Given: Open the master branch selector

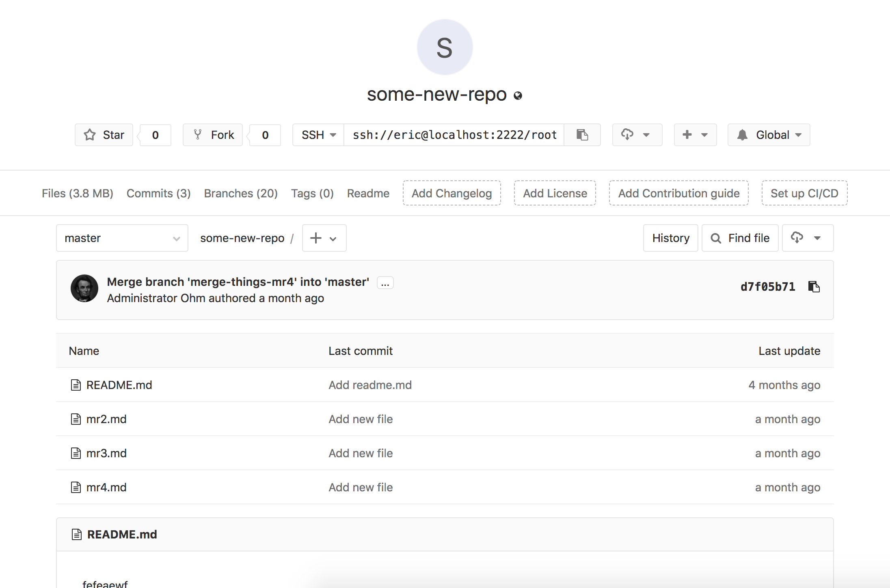Looking at the screenshot, I should (x=122, y=238).
